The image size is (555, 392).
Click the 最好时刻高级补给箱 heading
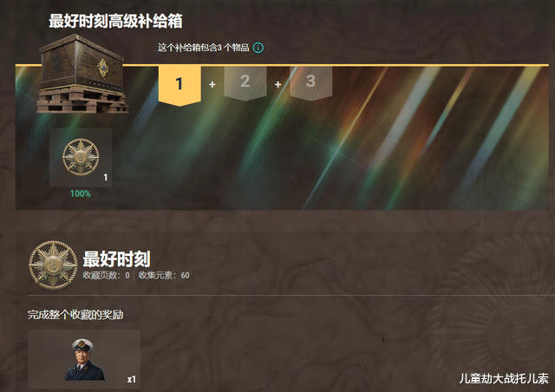(x=115, y=21)
